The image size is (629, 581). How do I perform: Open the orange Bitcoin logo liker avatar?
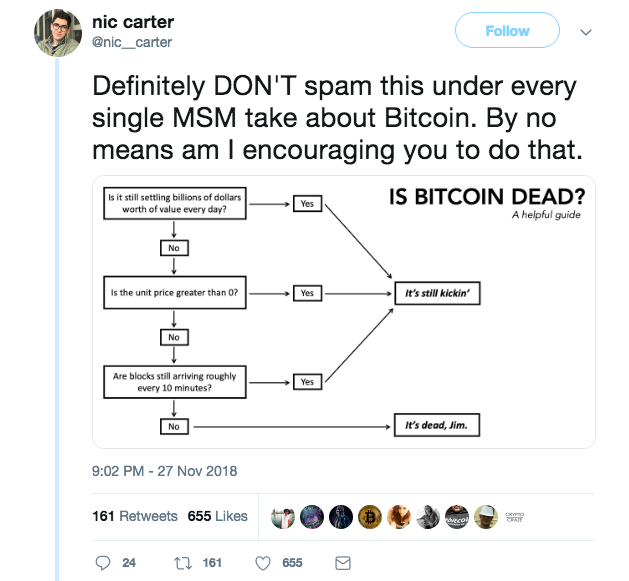click(x=370, y=516)
